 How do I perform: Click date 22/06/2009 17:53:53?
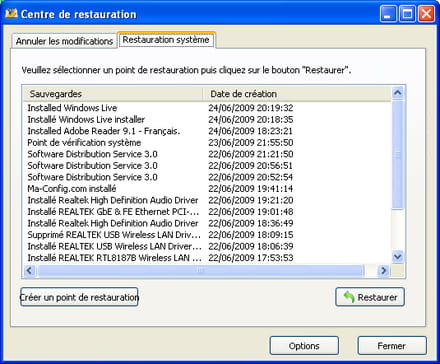pyautogui.click(x=251, y=258)
